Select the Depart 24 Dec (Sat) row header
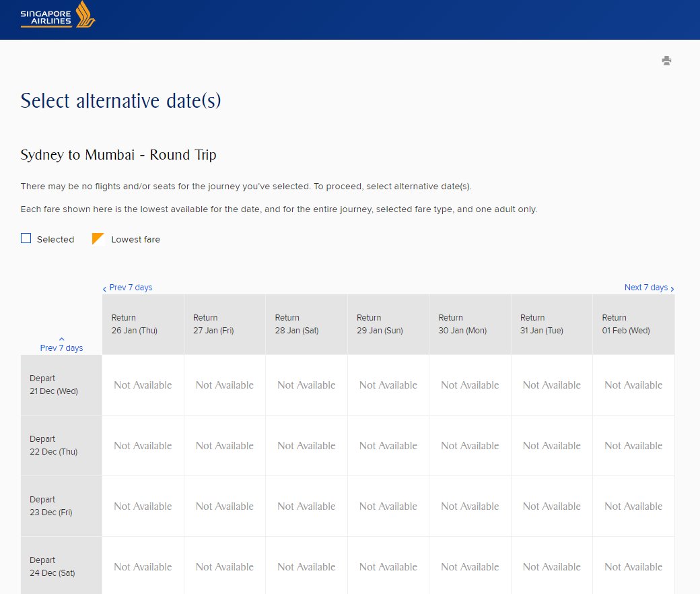The image size is (700, 594). click(61, 566)
